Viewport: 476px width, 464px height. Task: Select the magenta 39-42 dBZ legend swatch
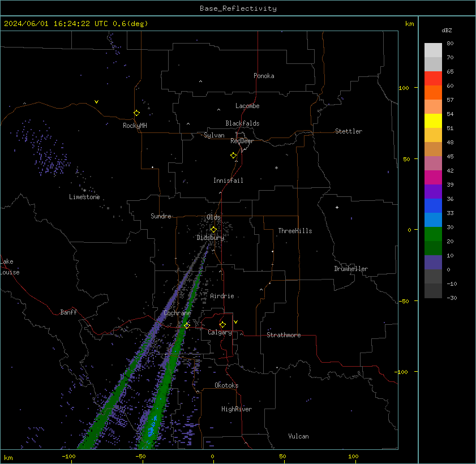click(x=433, y=178)
